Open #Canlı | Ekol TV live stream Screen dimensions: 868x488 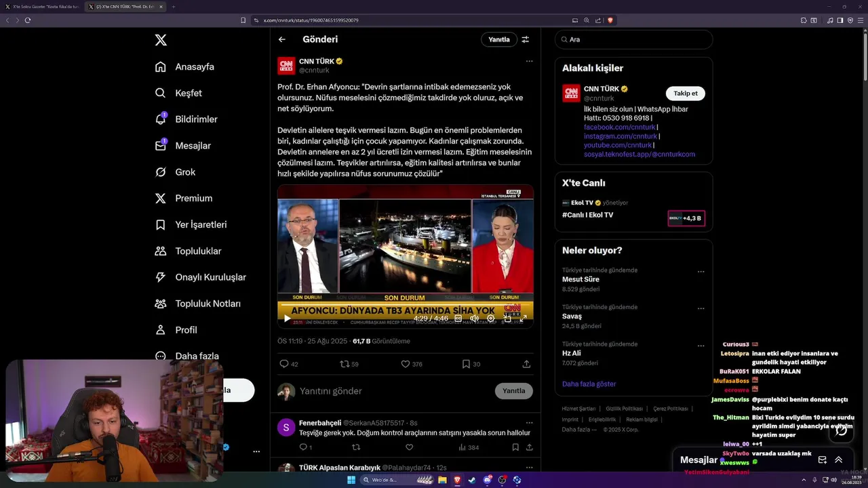point(587,215)
